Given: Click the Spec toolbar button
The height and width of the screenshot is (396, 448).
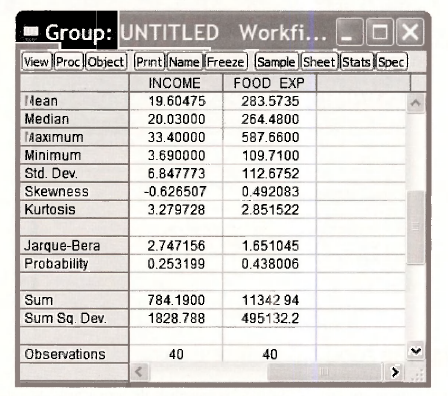Looking at the screenshot, I should 392,62.
